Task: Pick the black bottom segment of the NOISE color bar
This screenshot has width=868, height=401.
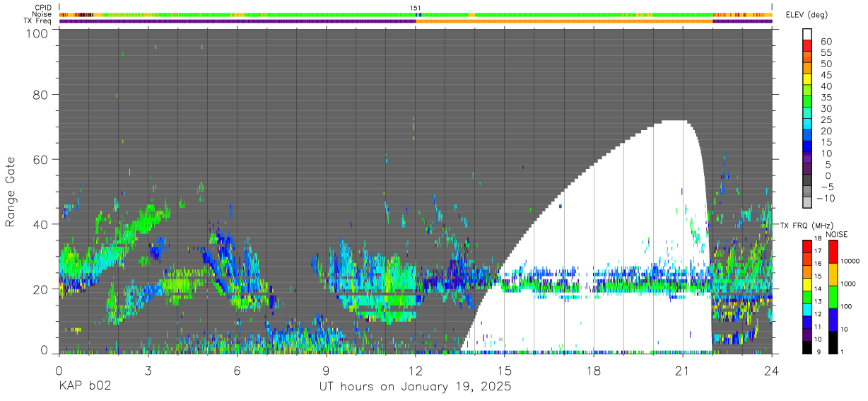Action: click(833, 342)
